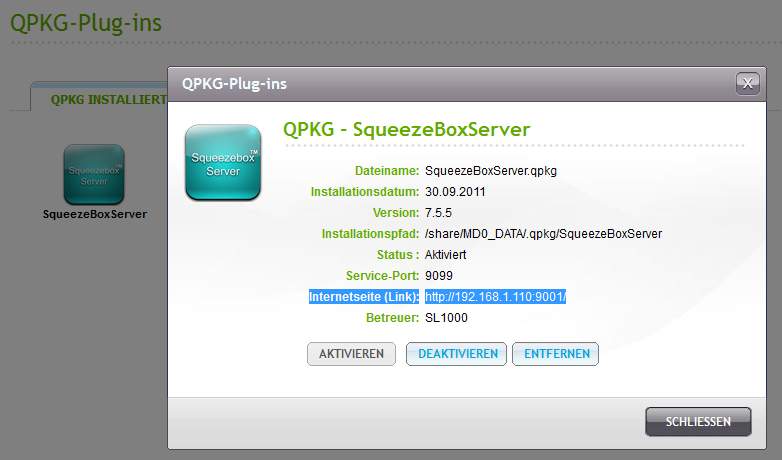
Task: Click the QPKG - SqueezeBoxServer heading
Action: pyautogui.click(x=406, y=129)
